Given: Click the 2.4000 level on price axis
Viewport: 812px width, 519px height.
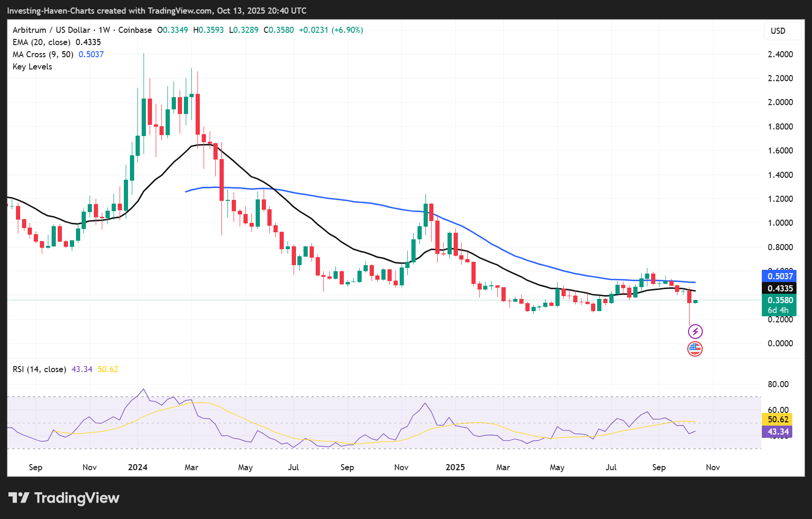Looking at the screenshot, I should point(780,54).
